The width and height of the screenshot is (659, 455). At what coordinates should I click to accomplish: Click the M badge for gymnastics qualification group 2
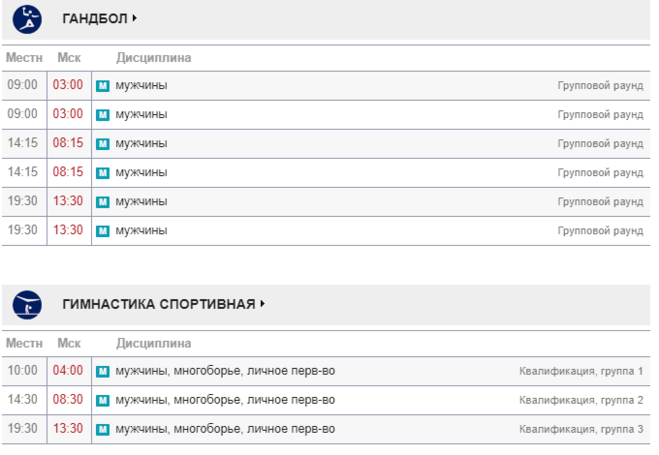103,400
